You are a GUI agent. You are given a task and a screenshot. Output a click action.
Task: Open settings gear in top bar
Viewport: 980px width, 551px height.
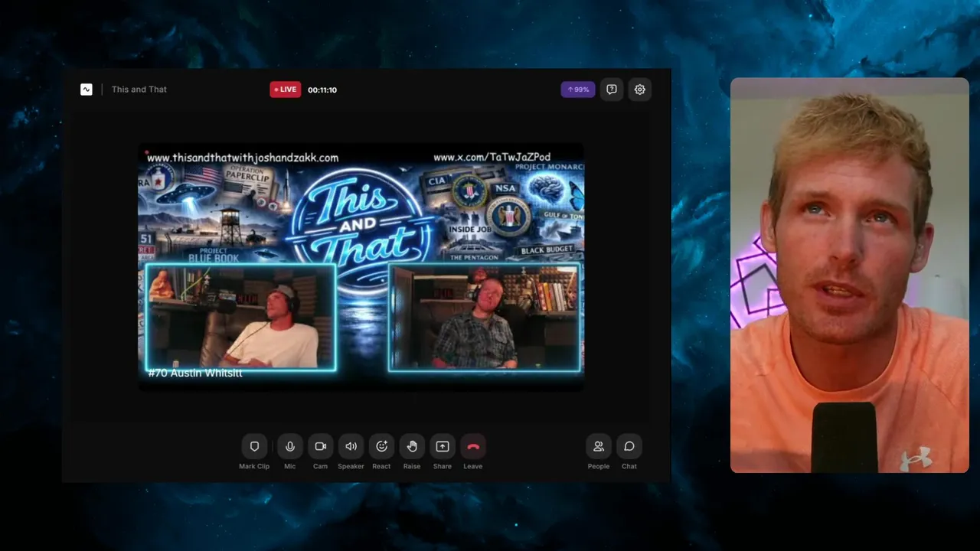[640, 90]
